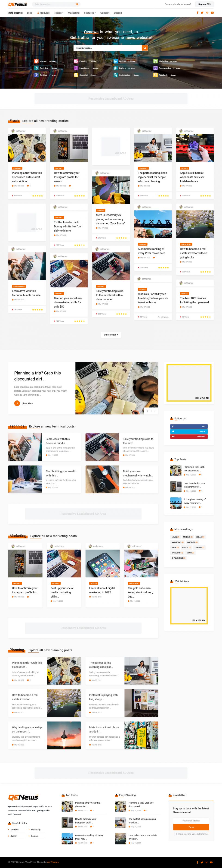Expand the Topics dropdown menu
Viewport: 222px width, 868px height.
(59, 13)
